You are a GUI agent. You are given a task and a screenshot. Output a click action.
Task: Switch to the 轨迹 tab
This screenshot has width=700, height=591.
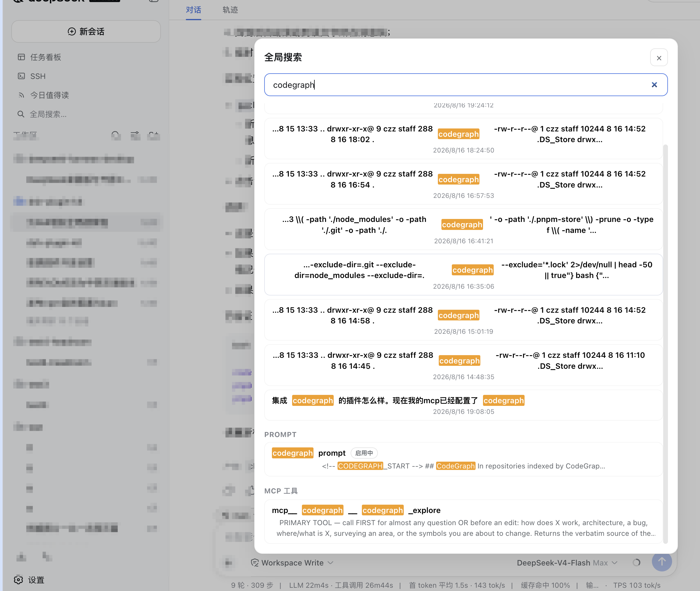click(230, 10)
